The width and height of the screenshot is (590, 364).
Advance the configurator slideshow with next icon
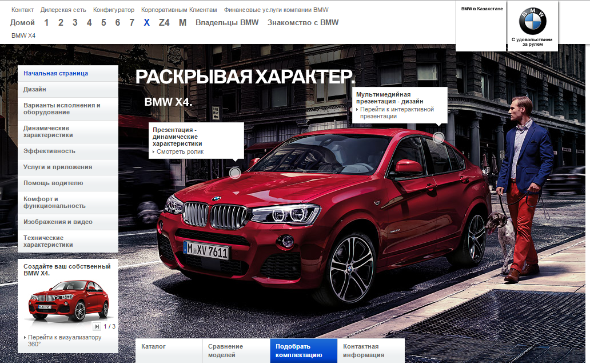(x=97, y=326)
